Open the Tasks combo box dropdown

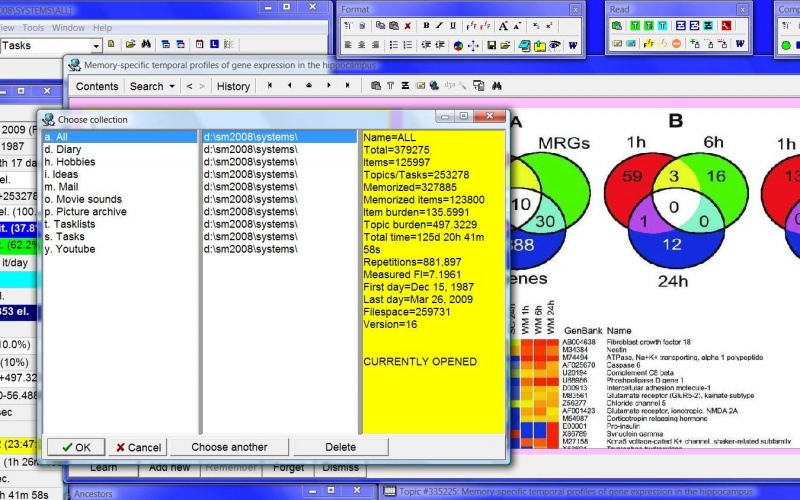coord(97,45)
